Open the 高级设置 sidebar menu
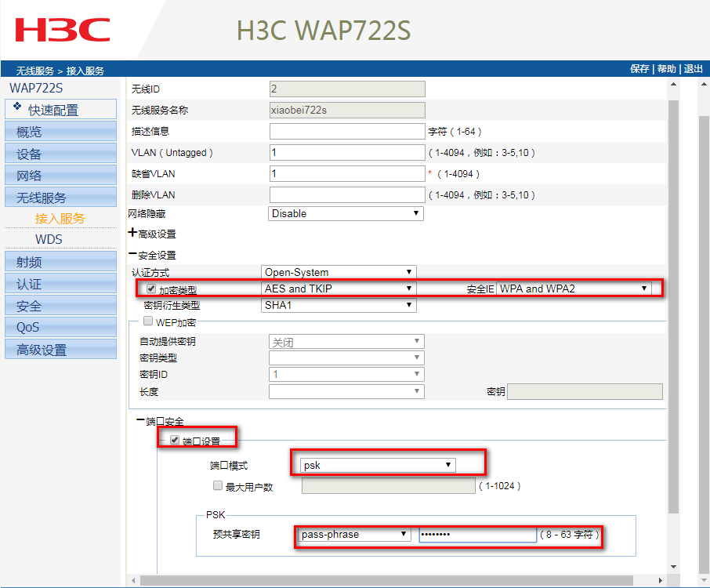710x588 pixels. click(60, 349)
